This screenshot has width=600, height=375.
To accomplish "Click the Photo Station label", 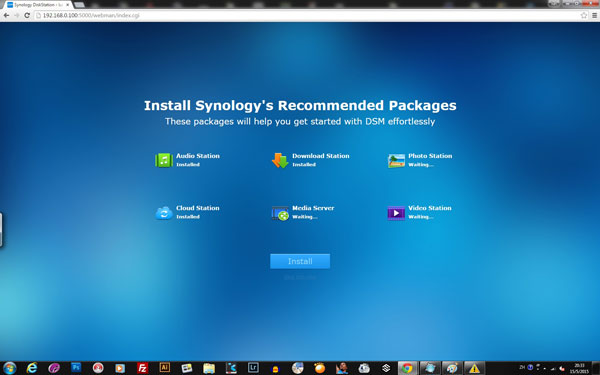I will (x=430, y=156).
